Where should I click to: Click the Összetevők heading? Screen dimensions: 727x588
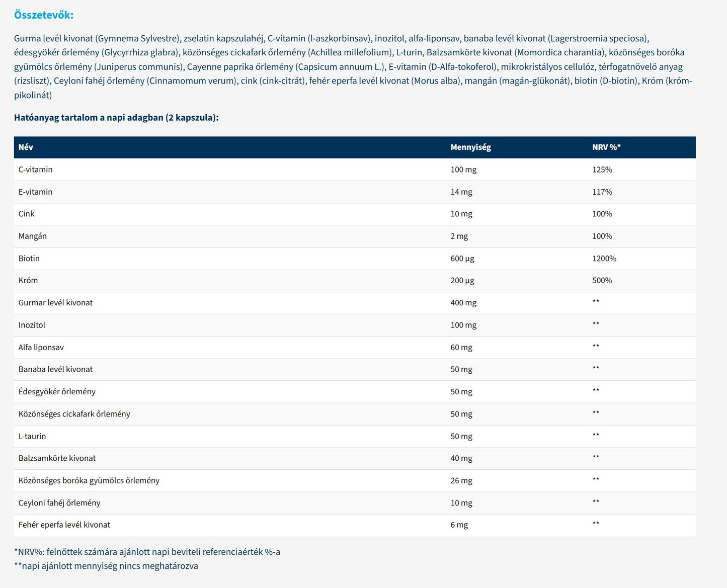click(x=44, y=15)
